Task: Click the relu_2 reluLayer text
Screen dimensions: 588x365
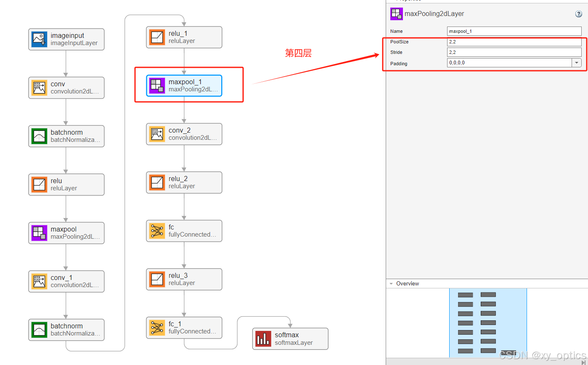Action: click(182, 186)
